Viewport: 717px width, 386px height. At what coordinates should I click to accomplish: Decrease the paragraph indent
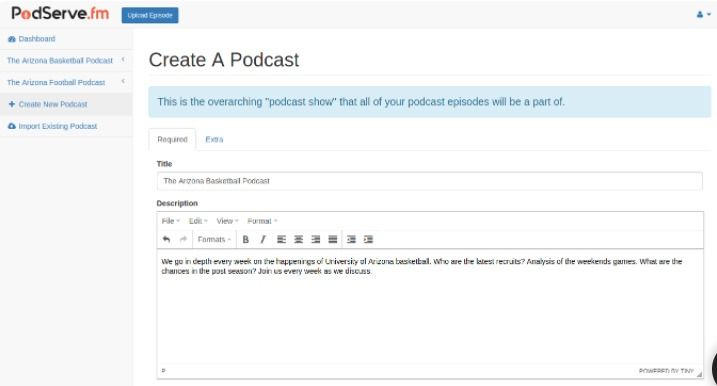coord(351,239)
